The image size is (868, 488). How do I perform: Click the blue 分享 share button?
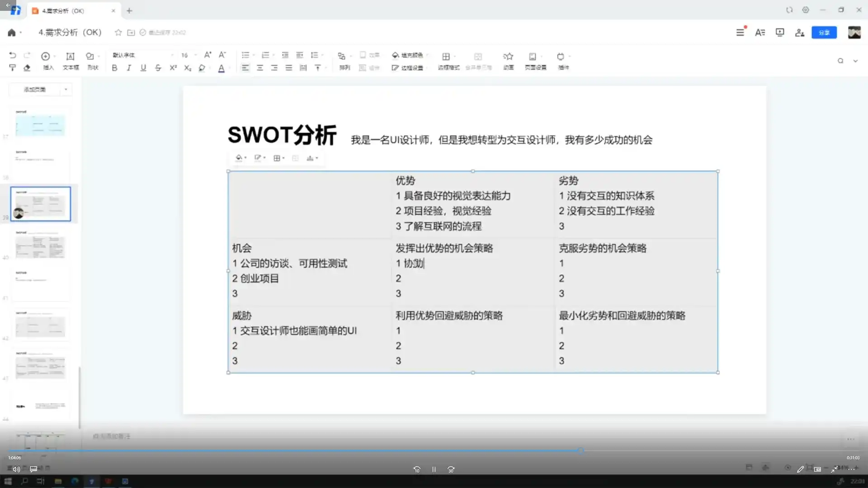824,32
